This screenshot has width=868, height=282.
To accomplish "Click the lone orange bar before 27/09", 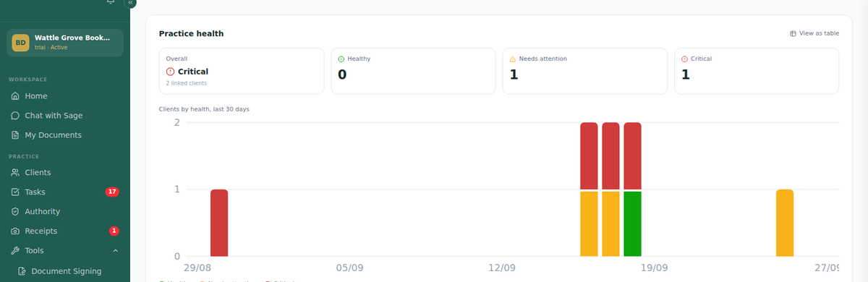I will click(x=785, y=223).
